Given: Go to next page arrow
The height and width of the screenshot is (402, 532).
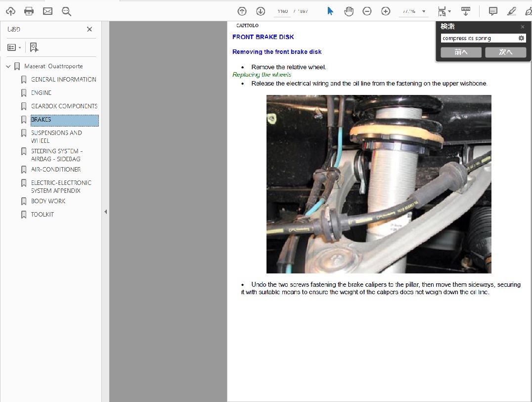Looking at the screenshot, I should (x=261, y=11).
